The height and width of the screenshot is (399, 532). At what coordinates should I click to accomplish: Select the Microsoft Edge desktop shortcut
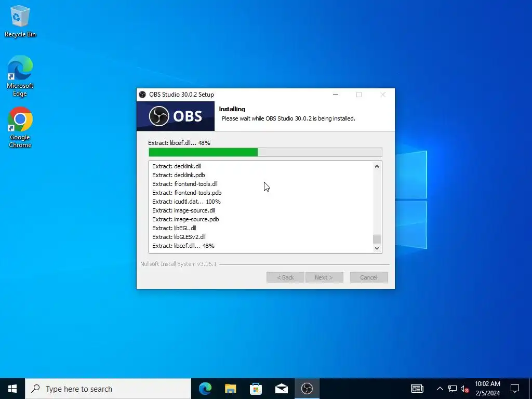(20, 76)
